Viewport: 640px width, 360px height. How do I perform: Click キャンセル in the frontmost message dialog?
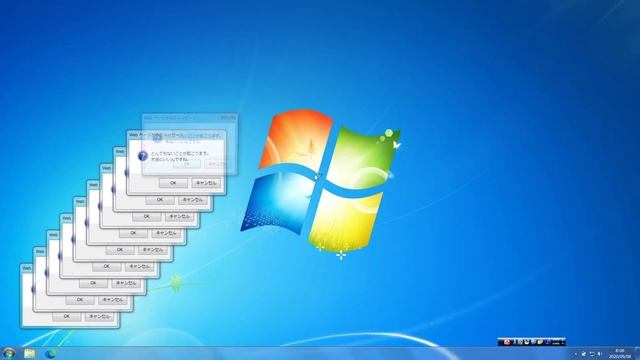pos(206,183)
